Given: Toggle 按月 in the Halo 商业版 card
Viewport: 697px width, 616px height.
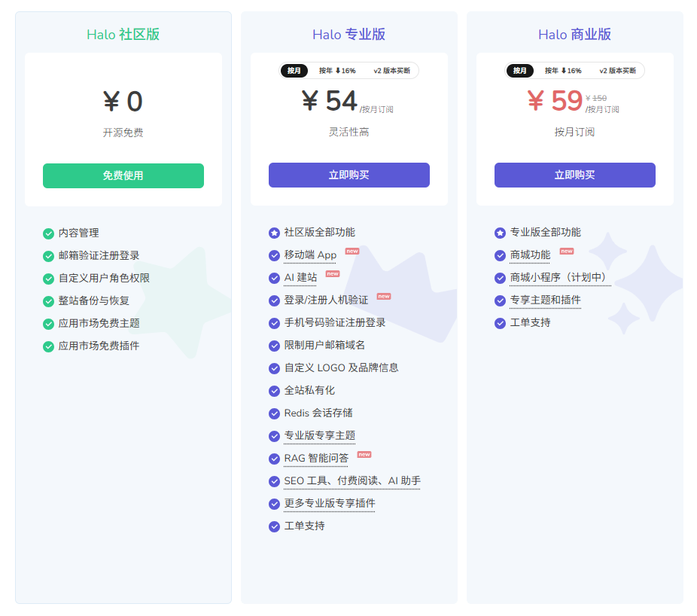Looking at the screenshot, I should point(520,70).
